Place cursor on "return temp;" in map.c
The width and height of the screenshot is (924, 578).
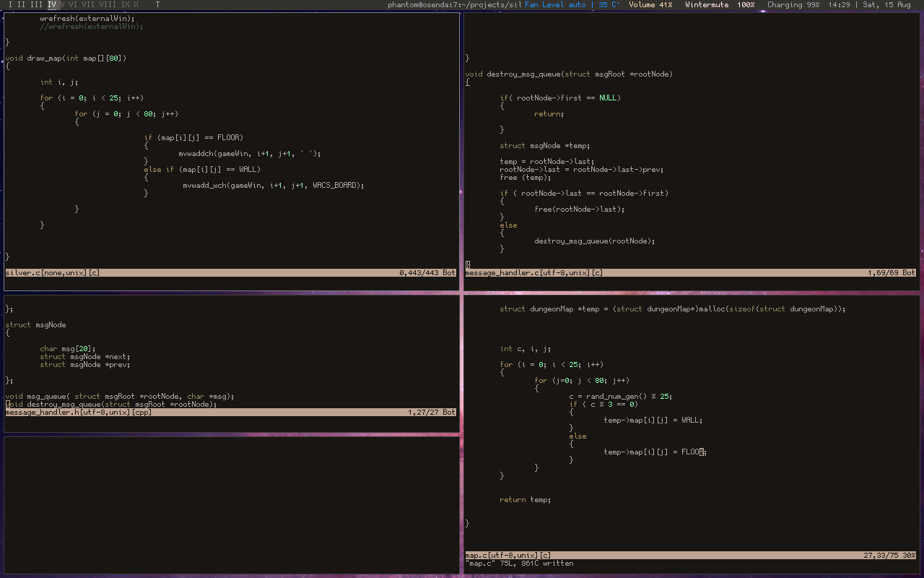coord(525,500)
